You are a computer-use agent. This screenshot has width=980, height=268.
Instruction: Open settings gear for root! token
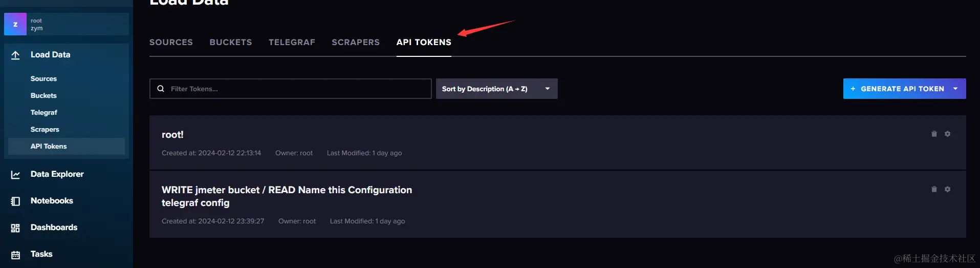tap(947, 134)
